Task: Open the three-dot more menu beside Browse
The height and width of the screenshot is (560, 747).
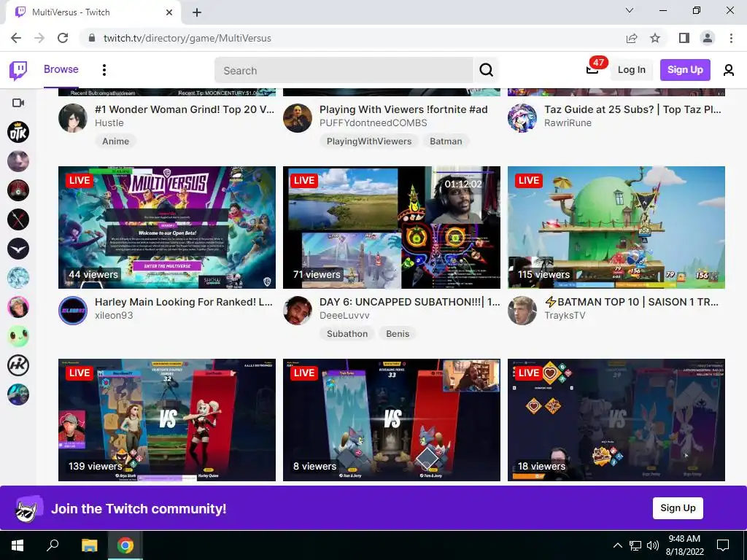Action: click(x=104, y=70)
